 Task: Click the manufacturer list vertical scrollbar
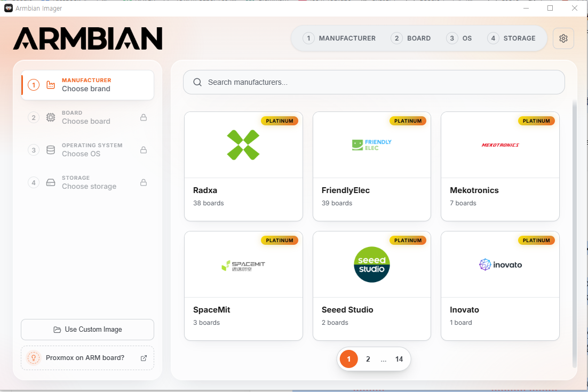point(575,234)
